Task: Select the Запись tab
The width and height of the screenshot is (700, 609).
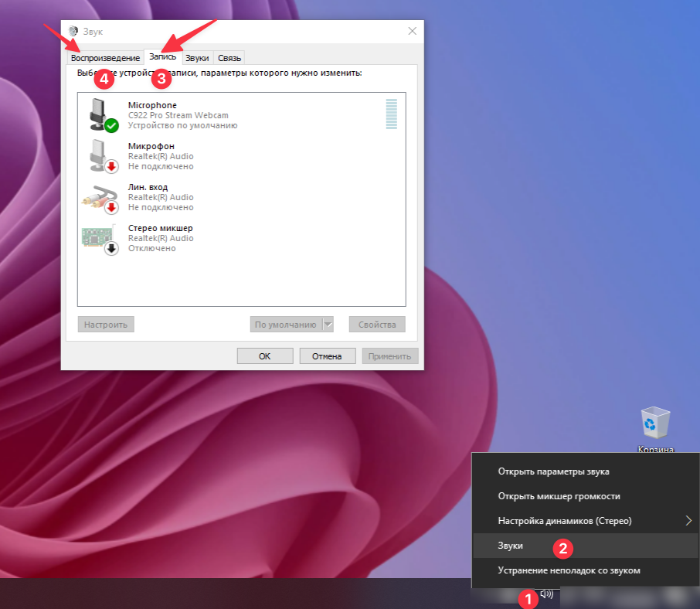Action: point(162,56)
